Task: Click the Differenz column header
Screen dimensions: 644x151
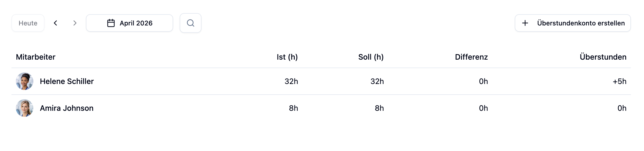Action: (x=471, y=57)
